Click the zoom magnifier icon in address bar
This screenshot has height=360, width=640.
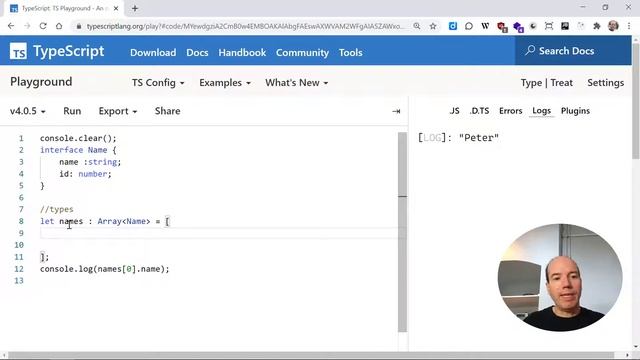coord(417,26)
